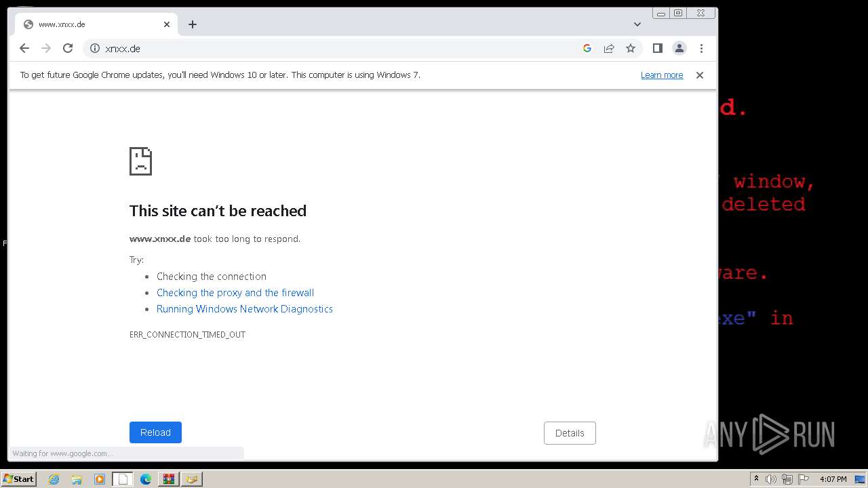Expand the tab search dropdown arrow

click(637, 24)
